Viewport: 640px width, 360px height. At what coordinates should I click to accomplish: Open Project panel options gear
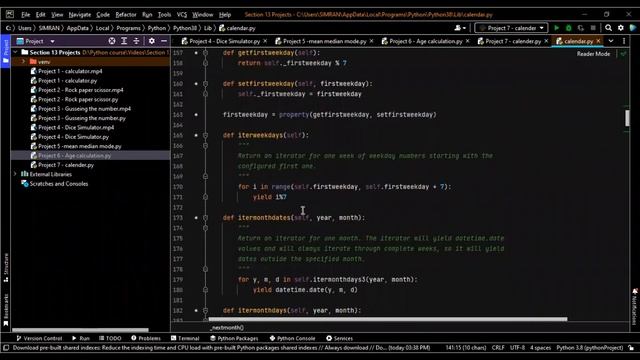[152, 41]
